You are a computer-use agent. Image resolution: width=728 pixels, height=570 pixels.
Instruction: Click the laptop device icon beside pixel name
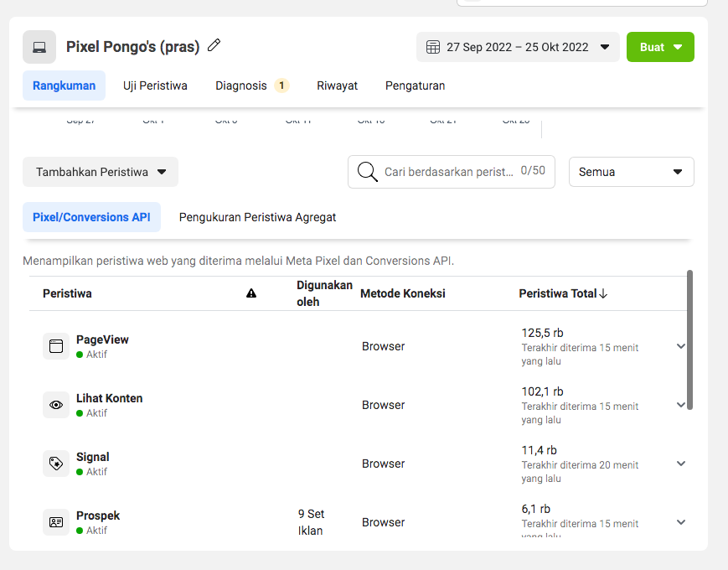point(39,47)
